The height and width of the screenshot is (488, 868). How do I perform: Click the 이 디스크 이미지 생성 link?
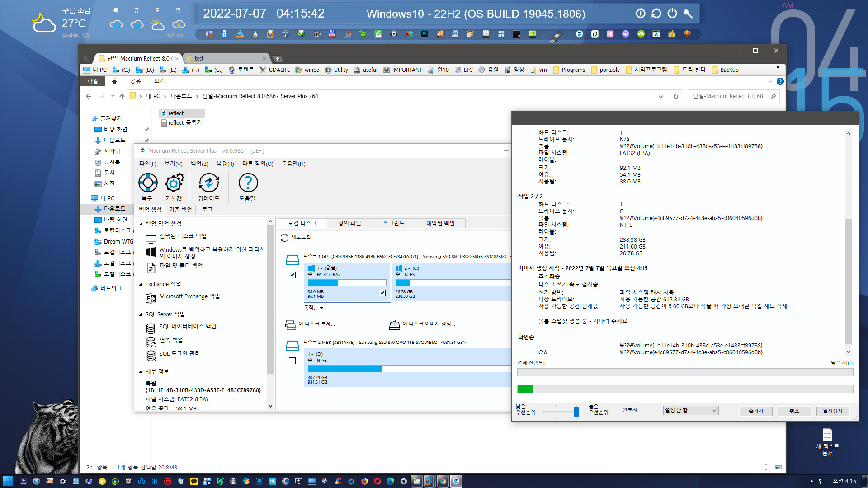429,324
